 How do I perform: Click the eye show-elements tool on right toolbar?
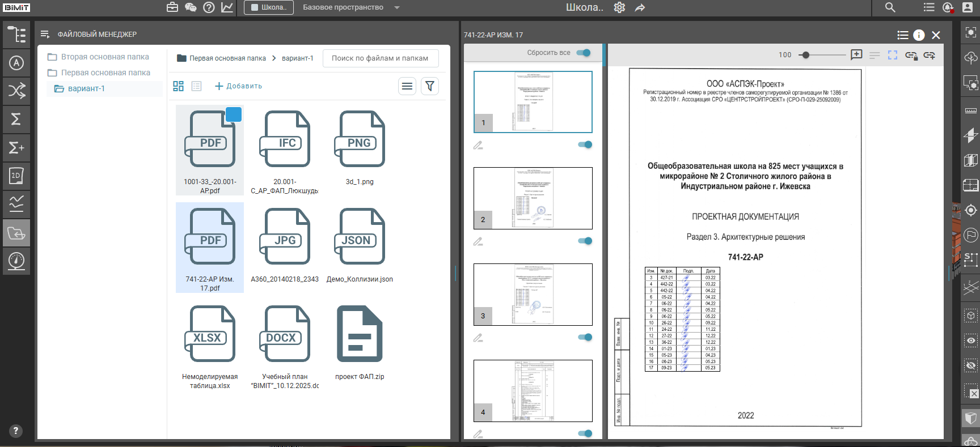pos(971,340)
